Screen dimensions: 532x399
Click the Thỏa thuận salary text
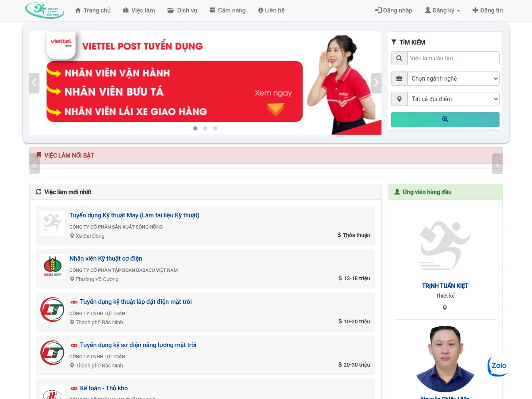pyautogui.click(x=356, y=235)
